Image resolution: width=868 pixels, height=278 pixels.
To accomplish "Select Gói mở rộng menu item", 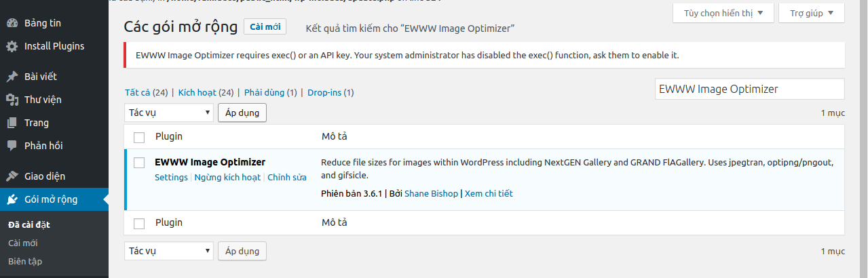I will click(x=54, y=199).
